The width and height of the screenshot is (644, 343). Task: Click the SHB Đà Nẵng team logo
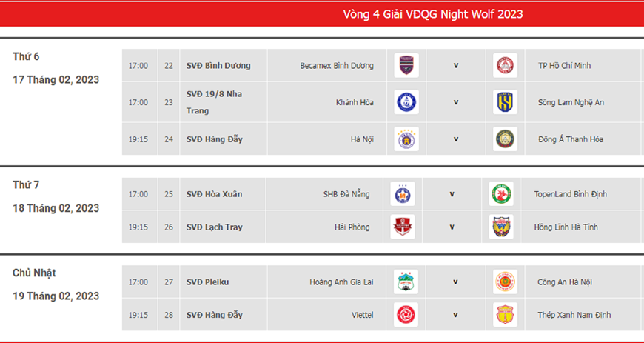403,193
